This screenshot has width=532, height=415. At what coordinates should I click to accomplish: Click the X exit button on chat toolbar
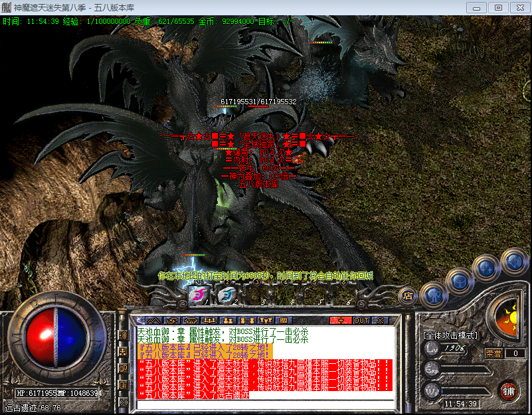(x=380, y=320)
